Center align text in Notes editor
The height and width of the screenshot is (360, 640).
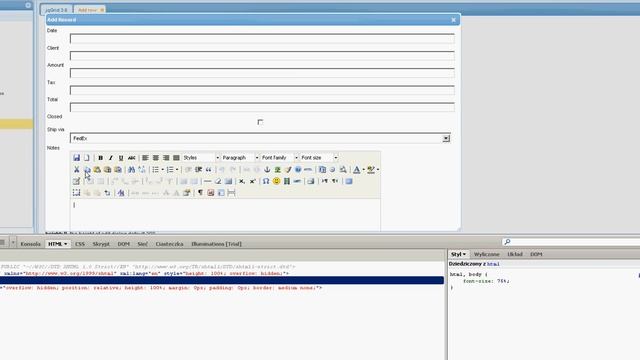[156, 158]
